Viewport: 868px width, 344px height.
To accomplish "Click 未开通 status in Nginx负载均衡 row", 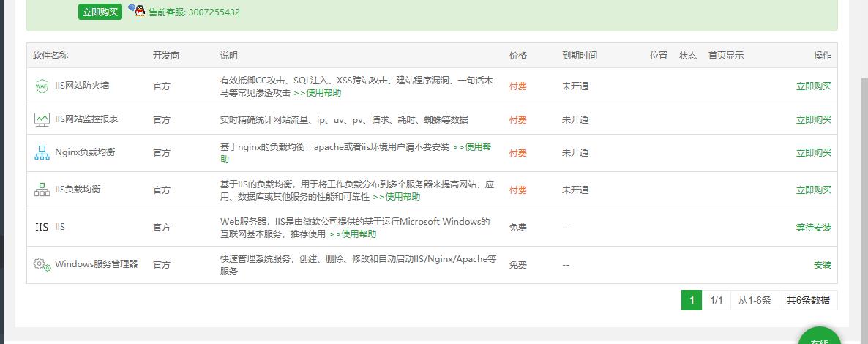I will [x=575, y=153].
